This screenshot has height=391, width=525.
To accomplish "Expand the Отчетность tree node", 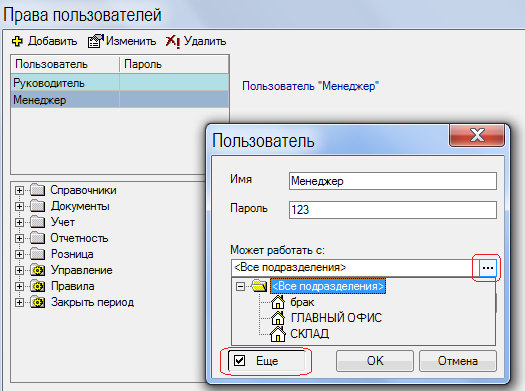I will click(19, 238).
